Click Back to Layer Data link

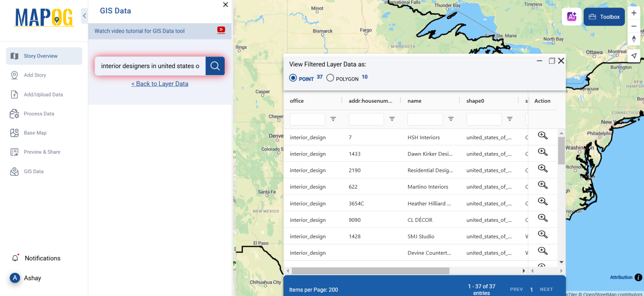[x=160, y=83]
